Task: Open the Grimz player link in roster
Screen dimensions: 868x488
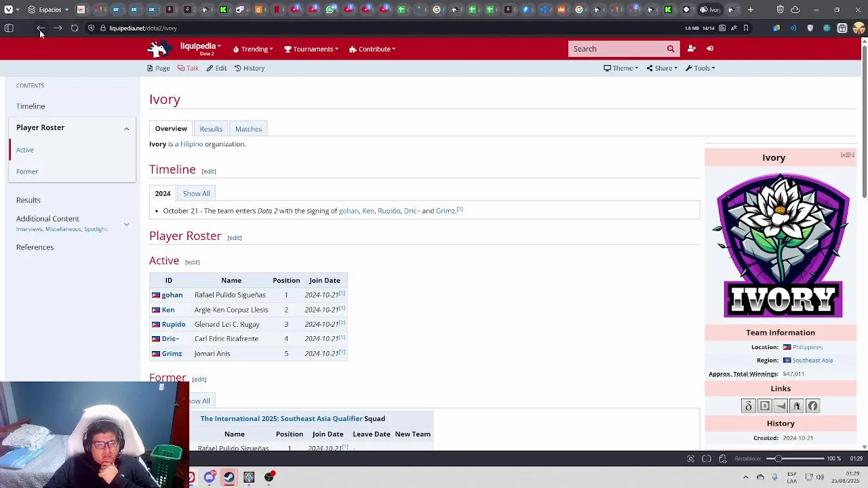Action: [172, 354]
